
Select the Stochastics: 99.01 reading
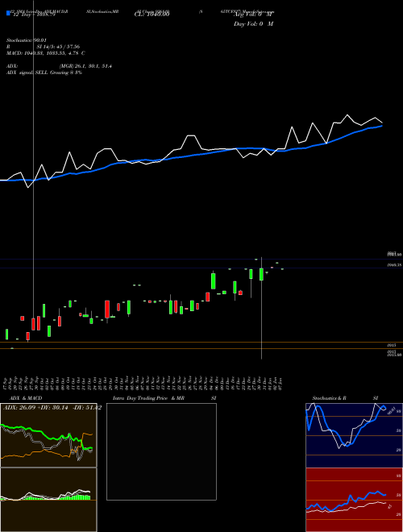click(26, 40)
